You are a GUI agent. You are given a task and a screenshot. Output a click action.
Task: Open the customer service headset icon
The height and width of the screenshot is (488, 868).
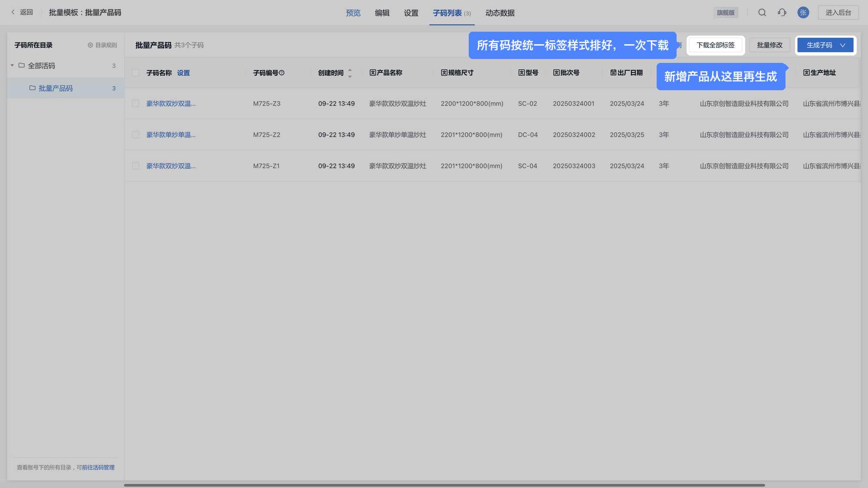(x=782, y=13)
